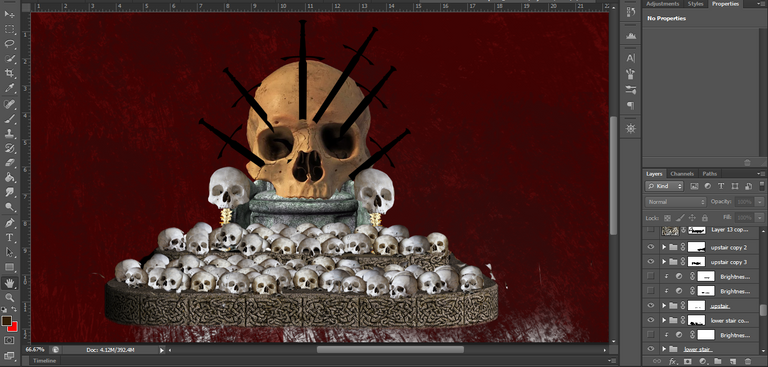The height and width of the screenshot is (367, 768).
Task: Activate the Zoom tool in toolbox
Action: coord(9,297)
